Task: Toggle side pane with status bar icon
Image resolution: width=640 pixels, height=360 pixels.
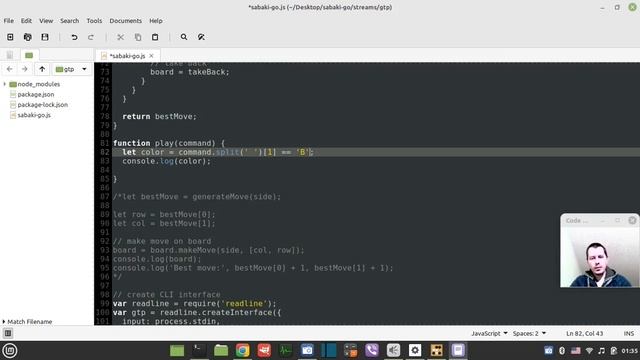Action: (x=8, y=333)
